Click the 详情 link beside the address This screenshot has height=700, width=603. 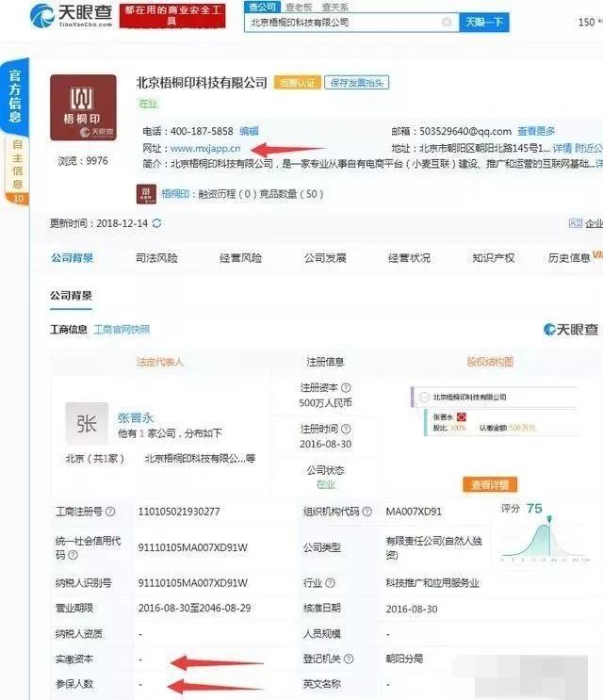coord(562,148)
